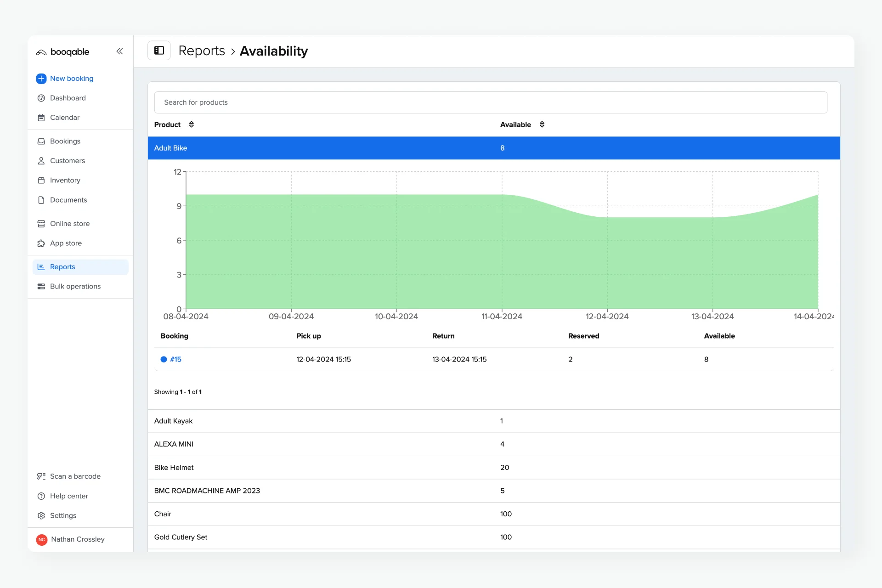The image size is (882, 588).
Task: Select Customers from sidebar
Action: click(67, 160)
